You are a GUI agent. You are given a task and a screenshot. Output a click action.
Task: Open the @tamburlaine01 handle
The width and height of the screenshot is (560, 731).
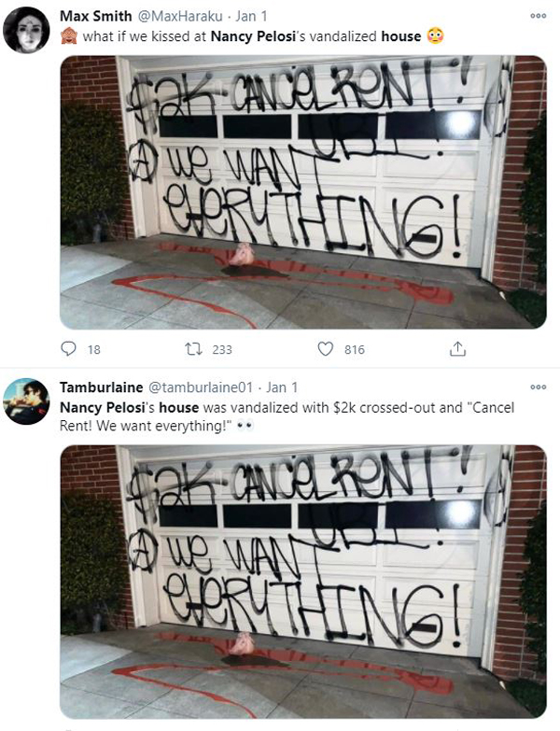pos(201,387)
